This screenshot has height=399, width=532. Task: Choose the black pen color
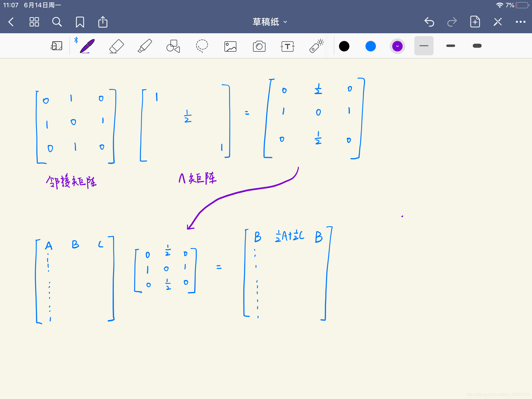point(344,46)
